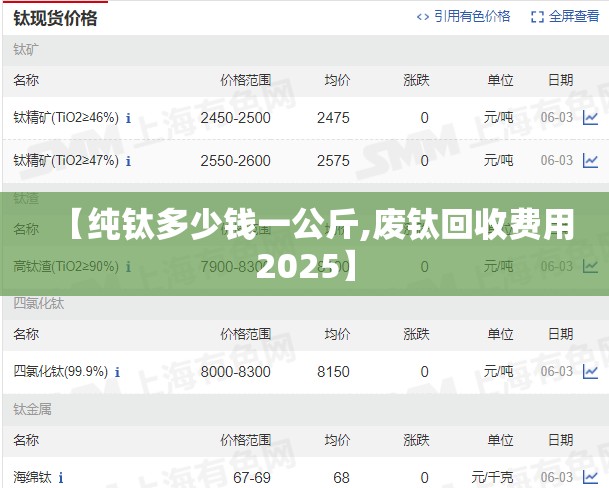Screen dimensions: 609x488
Task: Click average price 2575
Action: coord(333,161)
